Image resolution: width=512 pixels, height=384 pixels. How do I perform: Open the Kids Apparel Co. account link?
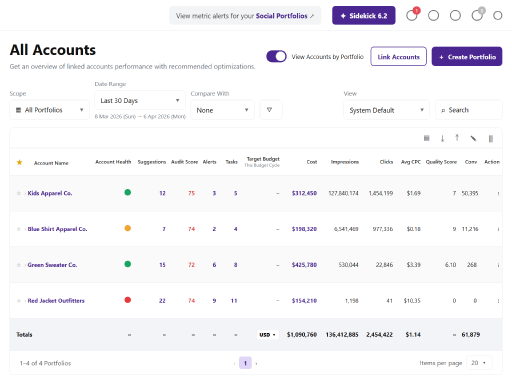coord(50,193)
